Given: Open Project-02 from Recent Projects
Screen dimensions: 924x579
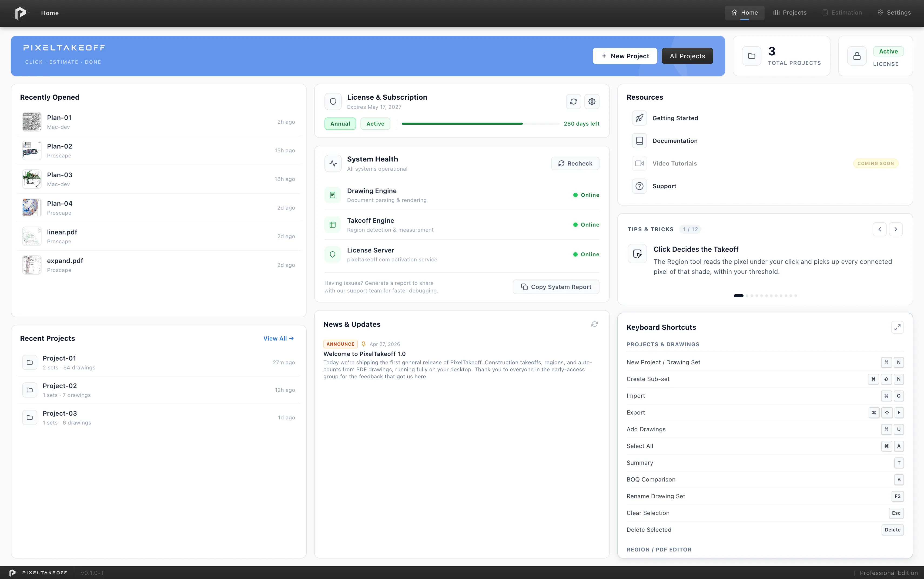Looking at the screenshot, I should coord(159,390).
